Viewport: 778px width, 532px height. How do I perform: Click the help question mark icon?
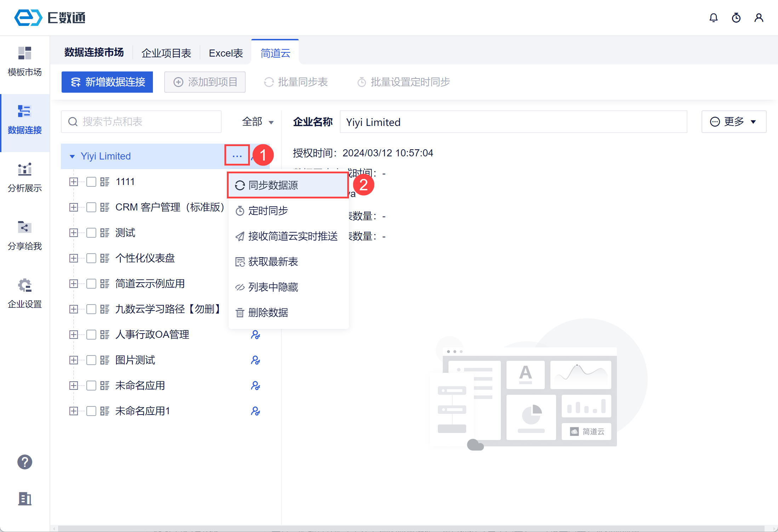coord(25,462)
